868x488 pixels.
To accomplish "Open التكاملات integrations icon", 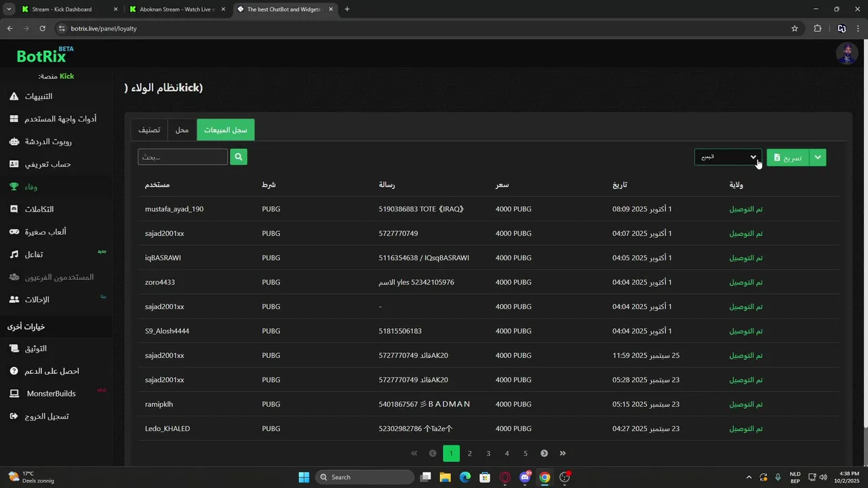I will (x=14, y=209).
